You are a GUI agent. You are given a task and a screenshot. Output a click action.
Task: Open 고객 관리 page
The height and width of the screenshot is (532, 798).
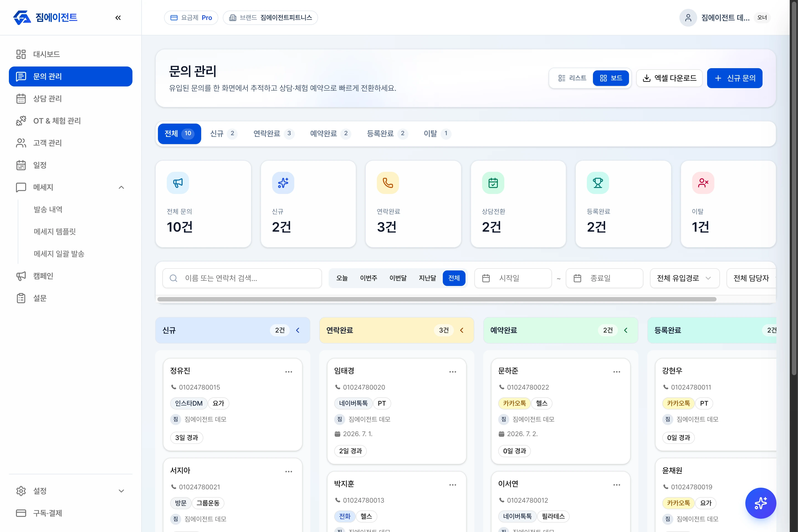pos(71,143)
